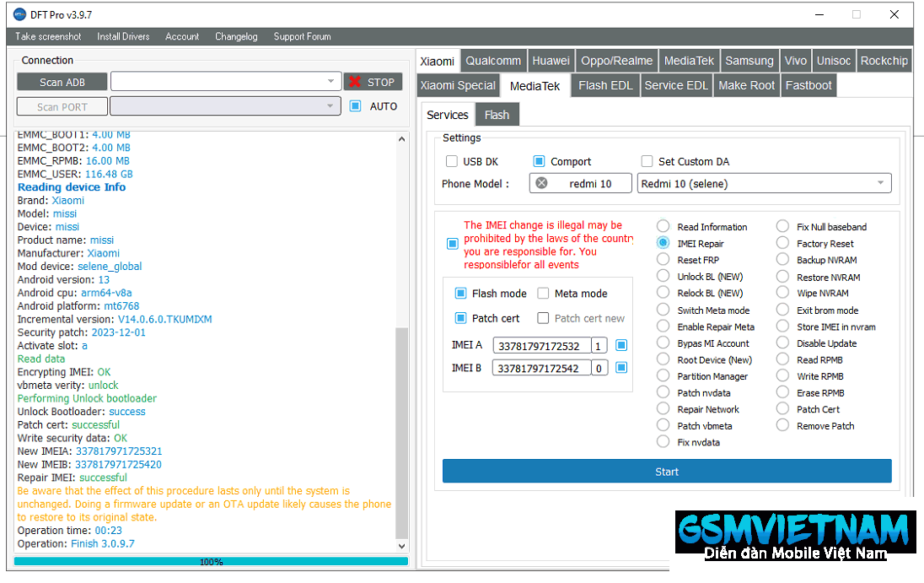Viewport: 924px width, 583px height.
Task: Click IMEI A input field
Action: pos(542,345)
